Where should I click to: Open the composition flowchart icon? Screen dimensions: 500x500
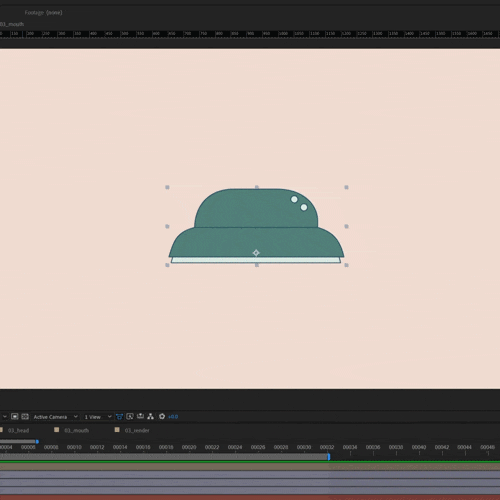point(151,416)
